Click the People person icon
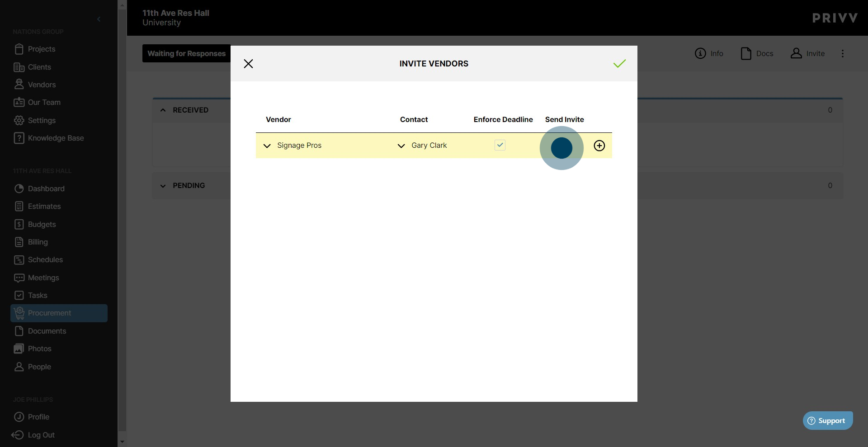This screenshot has height=447, width=868. [x=19, y=367]
